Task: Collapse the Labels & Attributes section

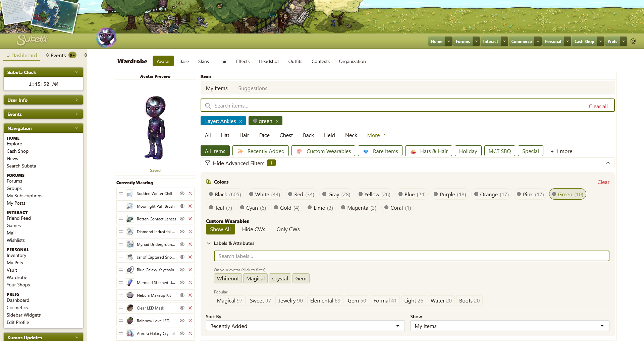Action: point(209,243)
